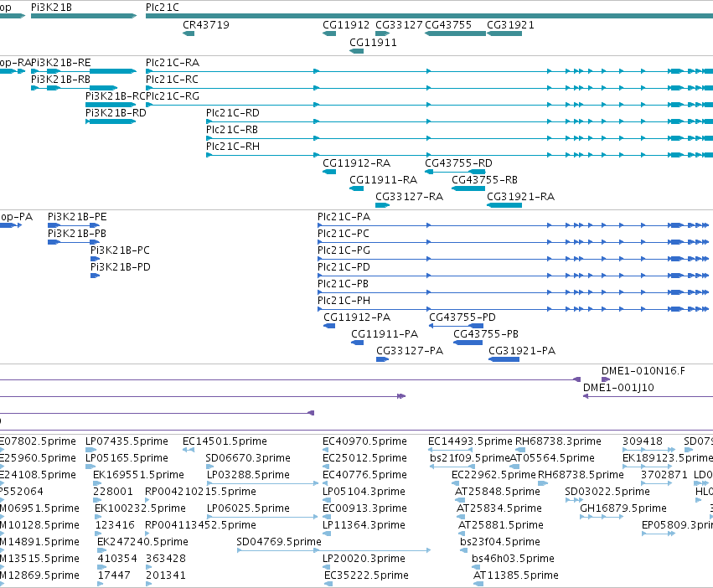713x588 pixels.
Task: Select the CG31921-PA protein label
Action: (x=522, y=351)
